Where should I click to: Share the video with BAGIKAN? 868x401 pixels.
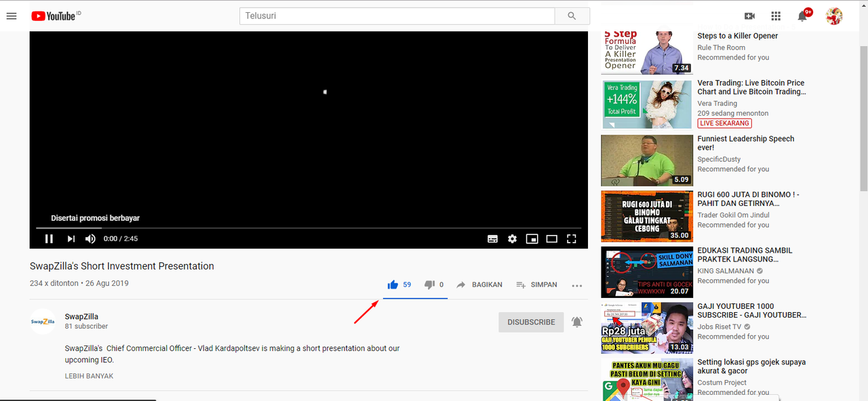point(479,285)
